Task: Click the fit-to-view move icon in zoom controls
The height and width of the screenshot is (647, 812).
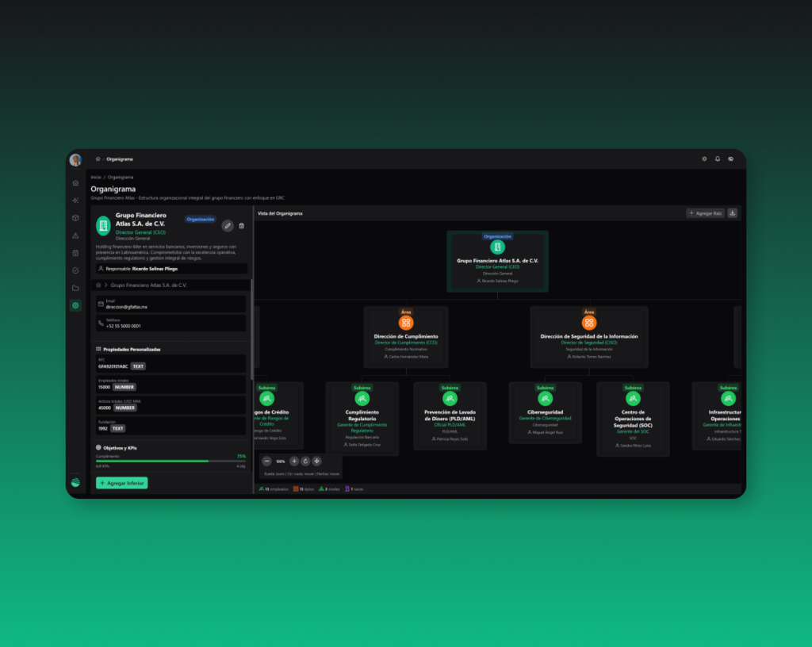Action: click(x=317, y=461)
